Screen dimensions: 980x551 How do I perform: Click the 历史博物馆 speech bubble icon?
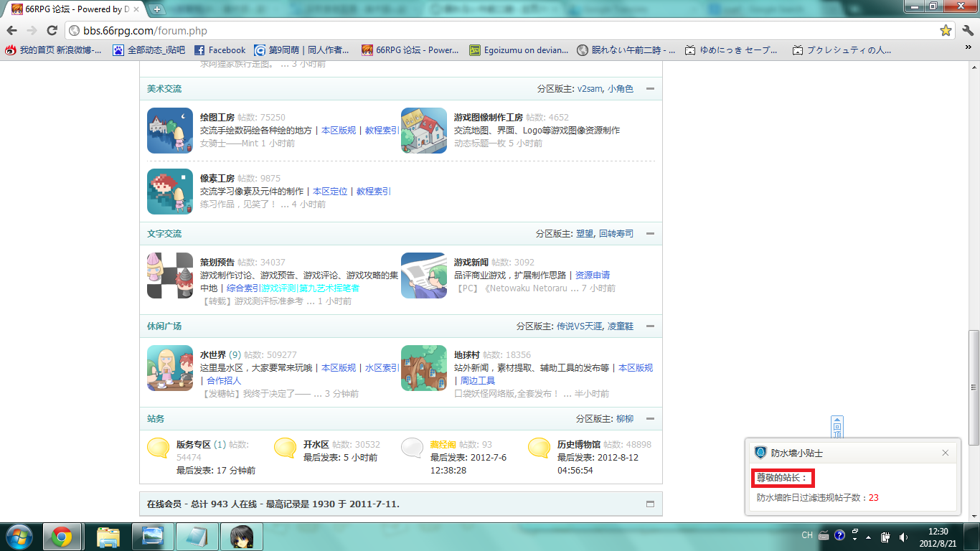539,448
